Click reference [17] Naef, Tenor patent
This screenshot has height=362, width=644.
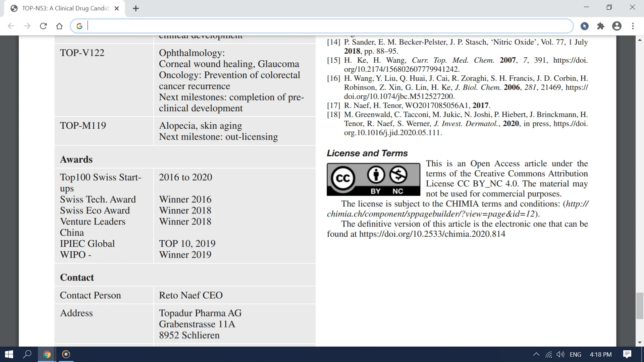click(409, 106)
